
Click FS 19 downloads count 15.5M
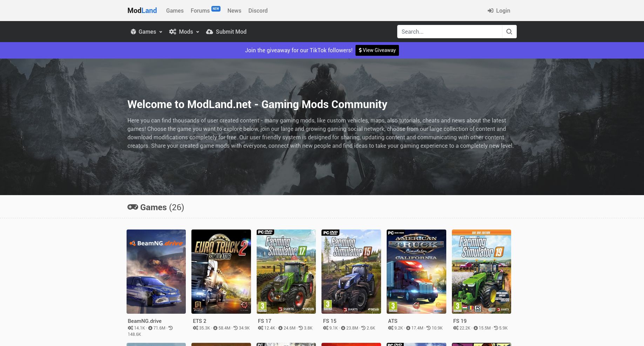(x=485, y=328)
